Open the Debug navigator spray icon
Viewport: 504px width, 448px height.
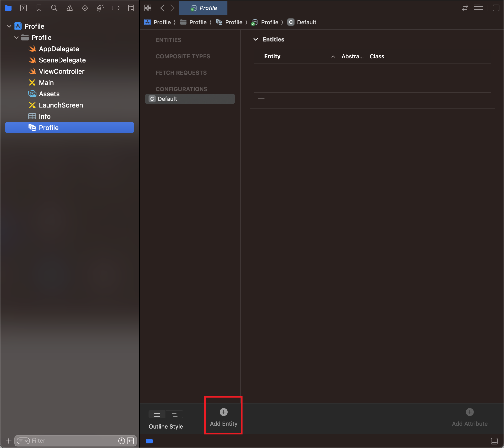(x=100, y=8)
